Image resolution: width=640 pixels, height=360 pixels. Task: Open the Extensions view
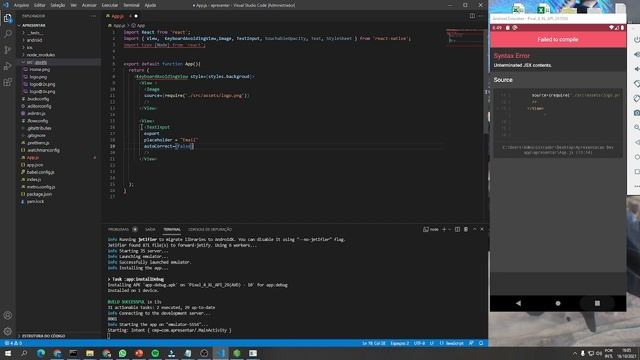(x=8, y=82)
